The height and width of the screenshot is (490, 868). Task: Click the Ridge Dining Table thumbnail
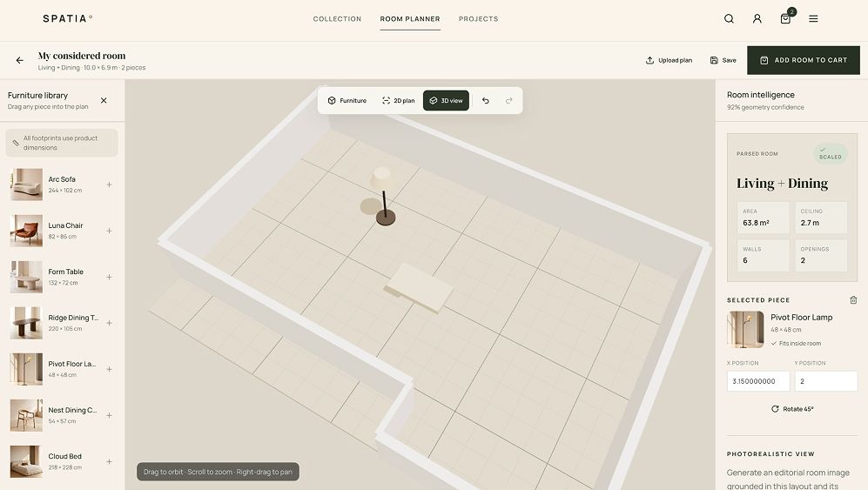[x=26, y=323]
